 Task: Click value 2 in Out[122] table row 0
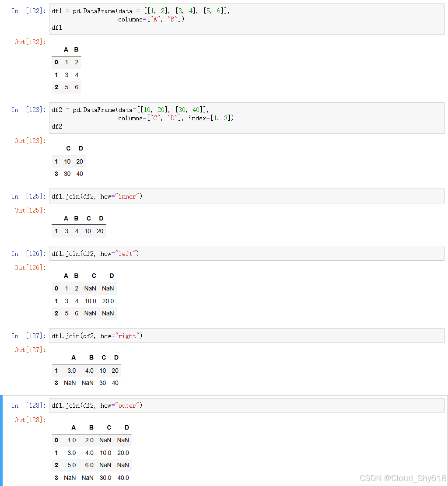pos(77,62)
